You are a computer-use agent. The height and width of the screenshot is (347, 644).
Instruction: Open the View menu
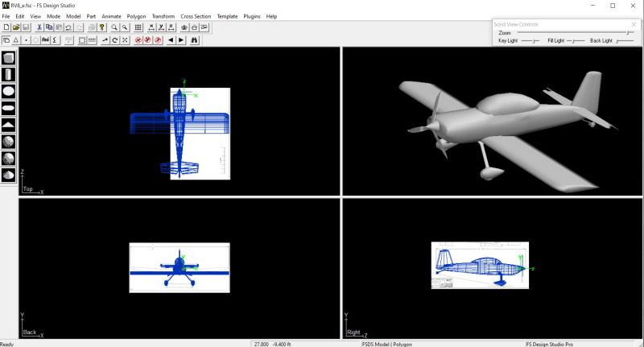point(35,16)
